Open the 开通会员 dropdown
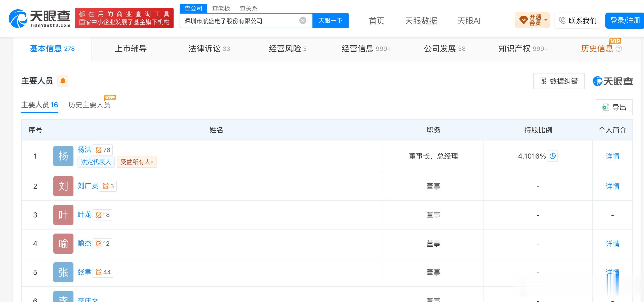 [532, 20]
